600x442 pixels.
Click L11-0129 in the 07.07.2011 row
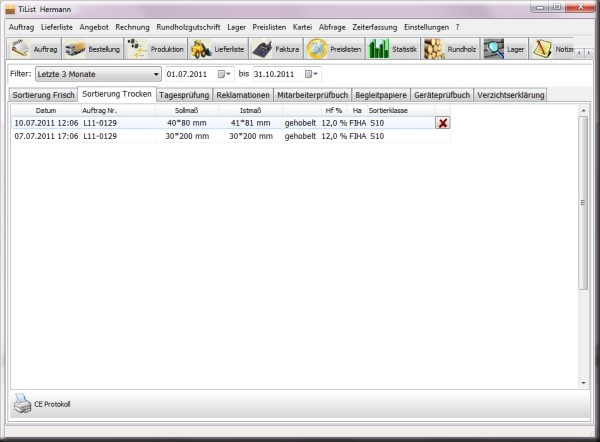[x=100, y=136]
